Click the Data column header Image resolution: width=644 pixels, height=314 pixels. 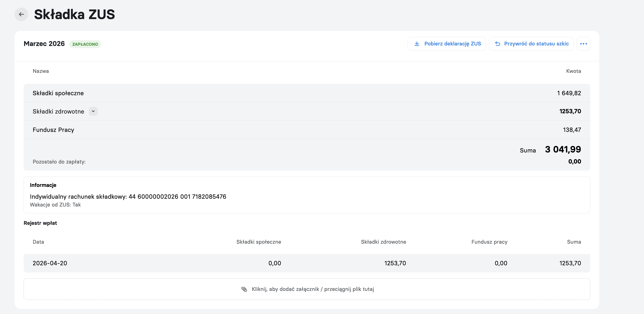click(x=38, y=242)
